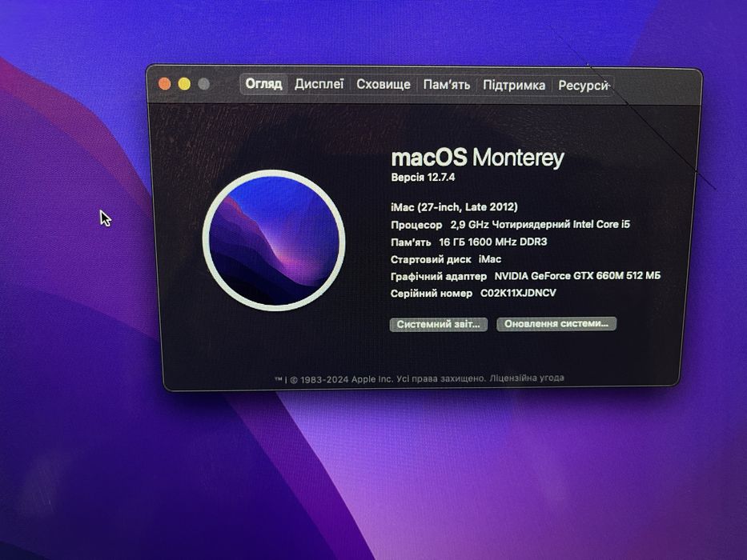Switch to the Огляд tab
Screen dimensions: 747x560
tap(263, 84)
